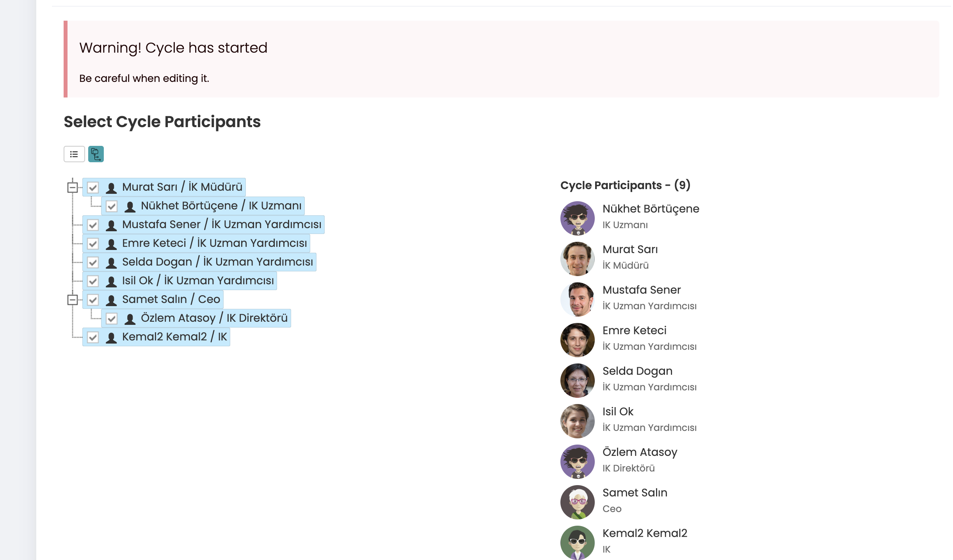Click Selda Dogan's photo in participants
The height and width of the screenshot is (560, 953).
tap(577, 380)
